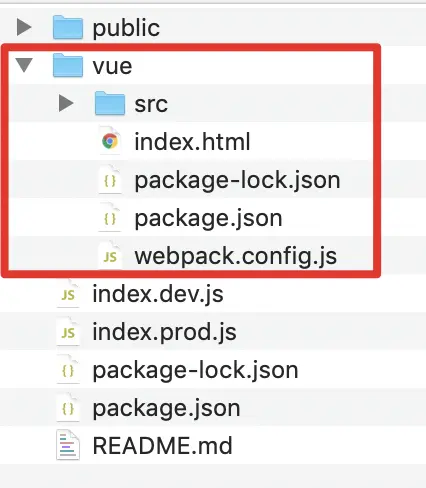This screenshot has width=426, height=488.
Task: Select the README.md file name
Action: (x=162, y=445)
